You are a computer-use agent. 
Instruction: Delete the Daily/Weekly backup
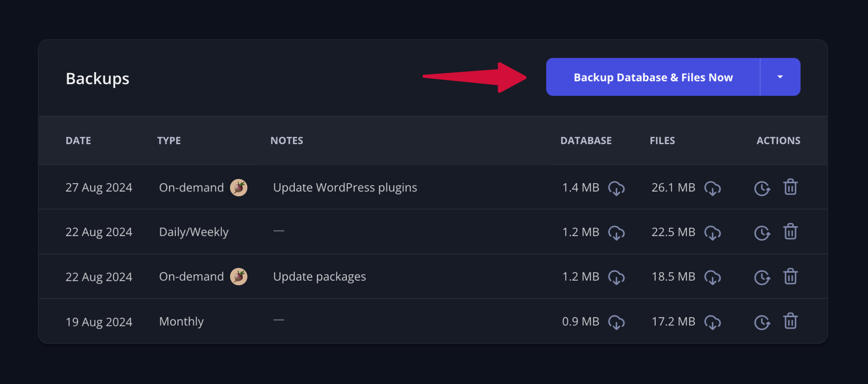click(x=790, y=231)
